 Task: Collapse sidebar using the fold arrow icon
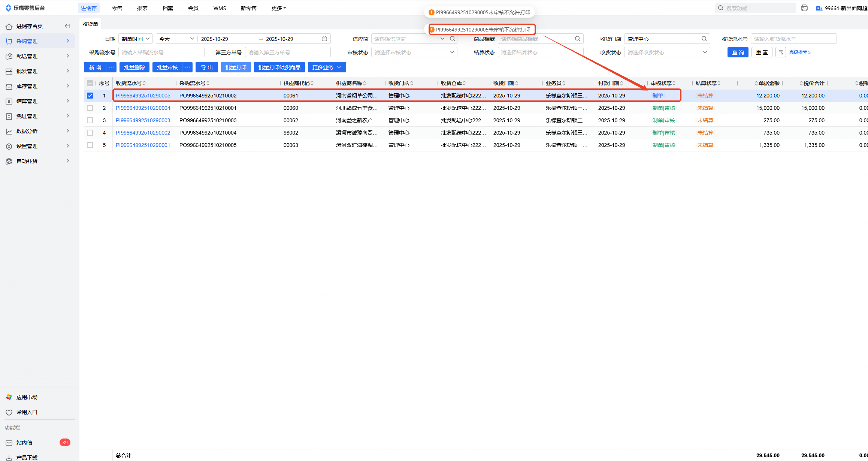point(67,26)
